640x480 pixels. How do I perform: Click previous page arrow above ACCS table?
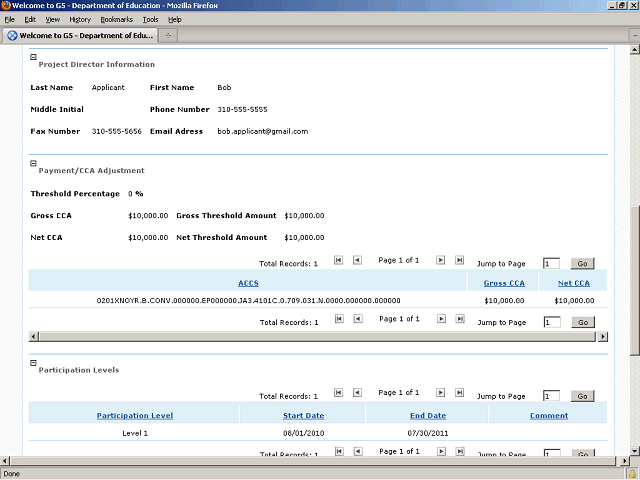coord(357,260)
